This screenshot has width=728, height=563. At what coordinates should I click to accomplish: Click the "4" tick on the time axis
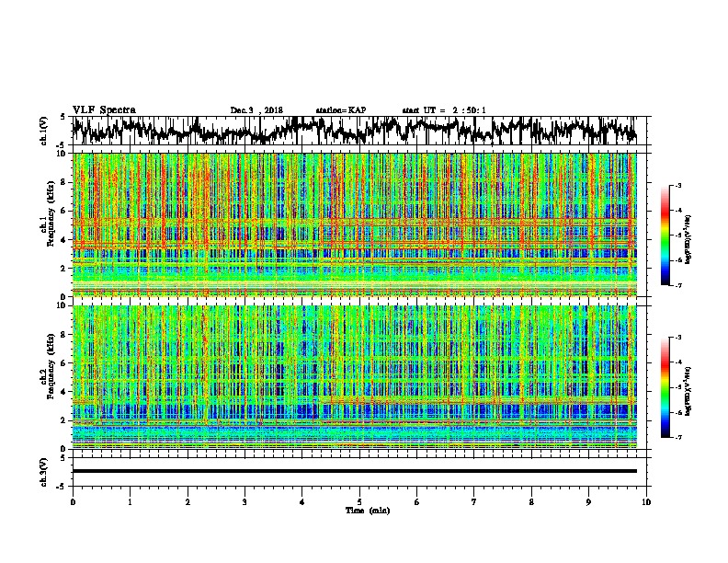[x=302, y=502]
